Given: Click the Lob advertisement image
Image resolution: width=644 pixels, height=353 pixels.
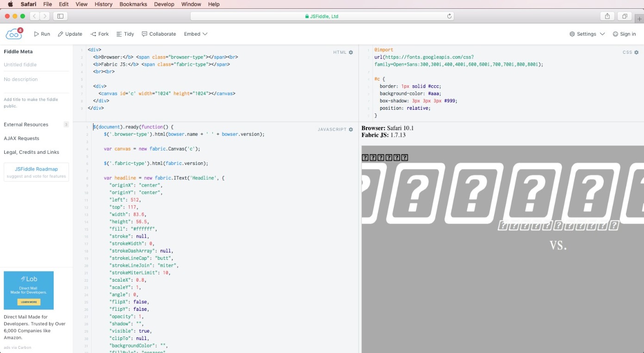Looking at the screenshot, I should 29,290.
